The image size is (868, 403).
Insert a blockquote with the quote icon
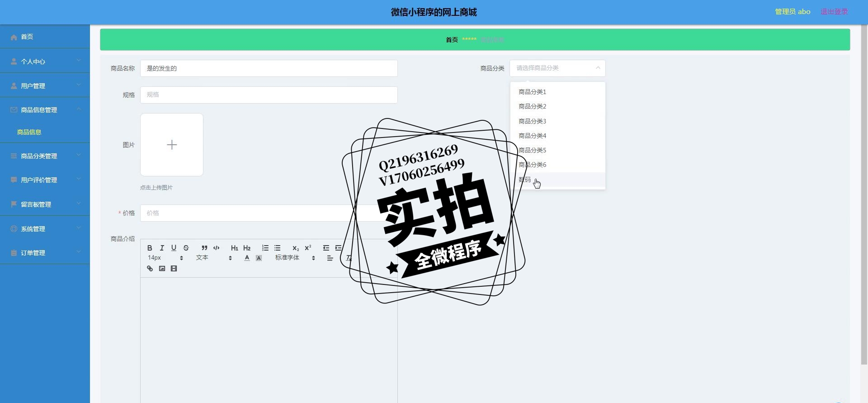[x=204, y=248]
